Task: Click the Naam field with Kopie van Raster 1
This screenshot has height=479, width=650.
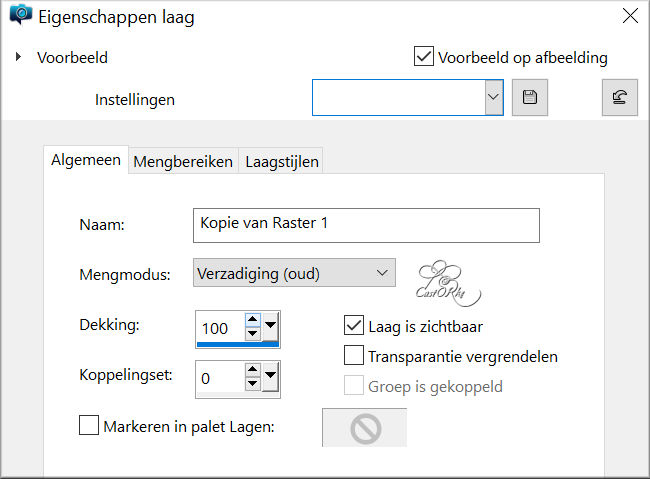Action: click(x=366, y=225)
